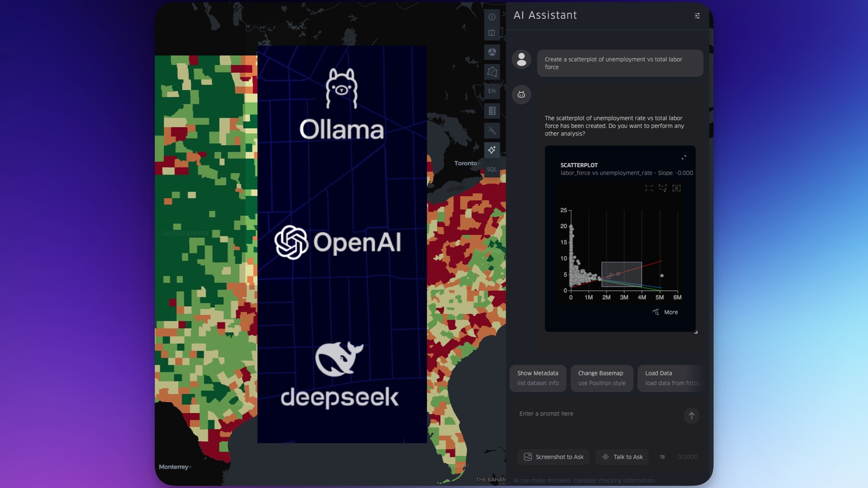
Task: Click the magic wand effects icon
Action: click(x=492, y=130)
